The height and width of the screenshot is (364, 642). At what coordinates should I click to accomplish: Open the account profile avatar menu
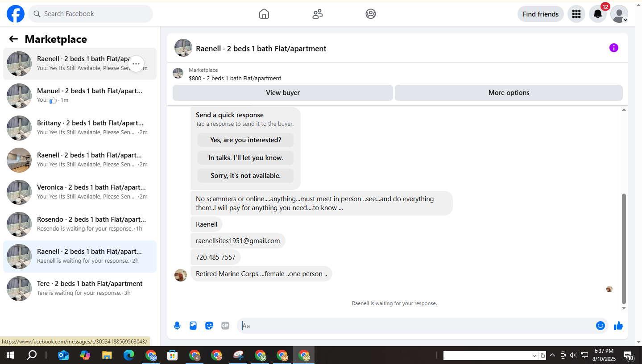click(x=619, y=14)
